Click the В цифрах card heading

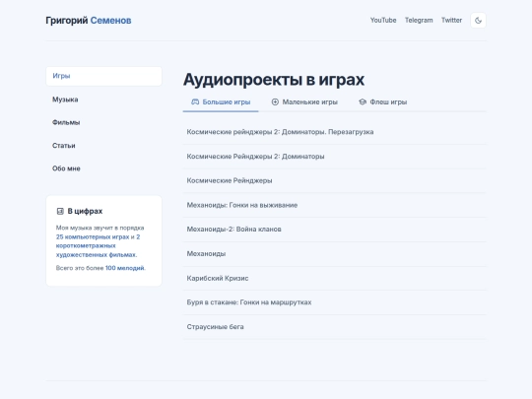point(85,211)
